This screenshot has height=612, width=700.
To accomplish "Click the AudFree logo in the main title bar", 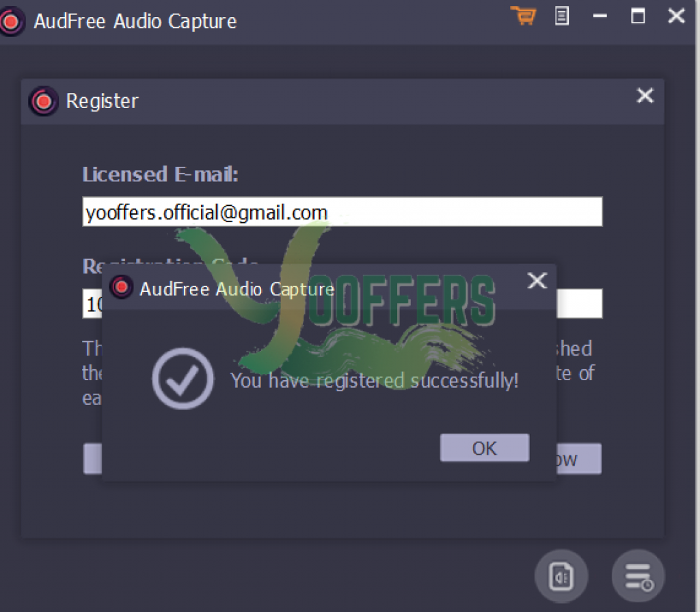I will coord(11,21).
